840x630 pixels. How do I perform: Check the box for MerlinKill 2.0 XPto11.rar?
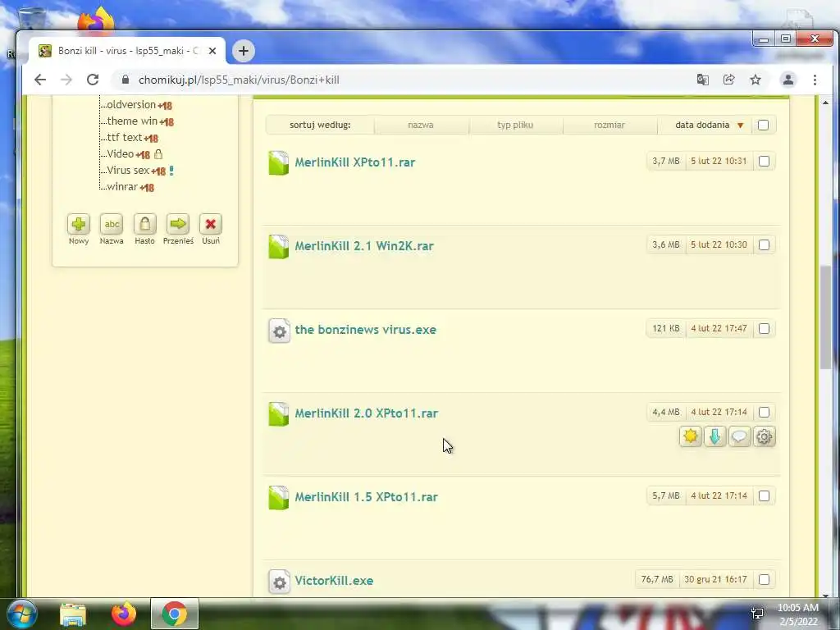pos(765,412)
